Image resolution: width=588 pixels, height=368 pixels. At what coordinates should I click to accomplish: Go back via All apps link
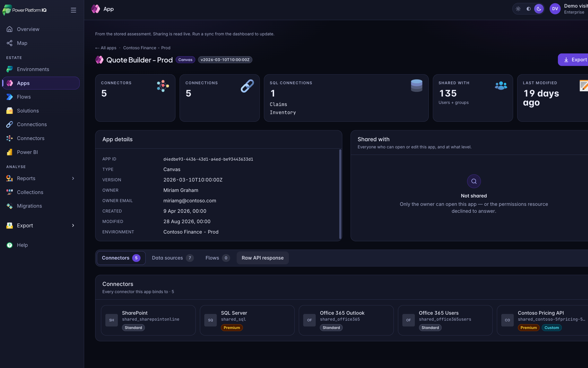pos(106,48)
